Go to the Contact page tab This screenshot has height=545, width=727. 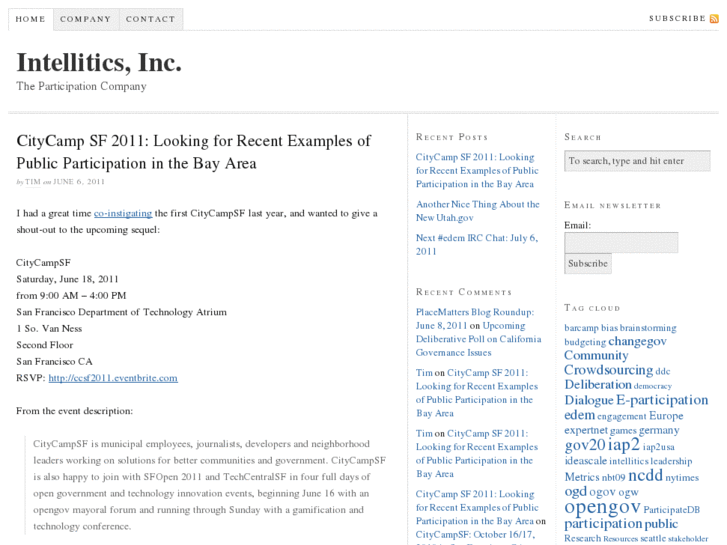point(150,19)
